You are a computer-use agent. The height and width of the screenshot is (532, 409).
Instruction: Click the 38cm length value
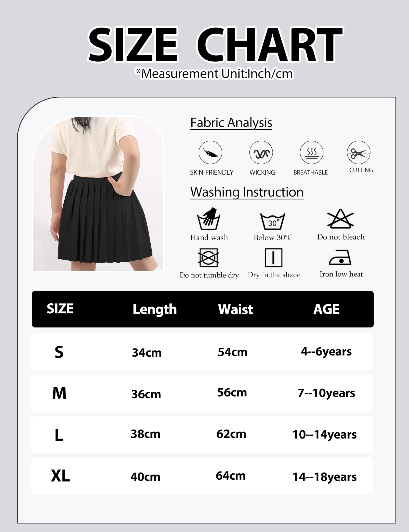pos(145,434)
